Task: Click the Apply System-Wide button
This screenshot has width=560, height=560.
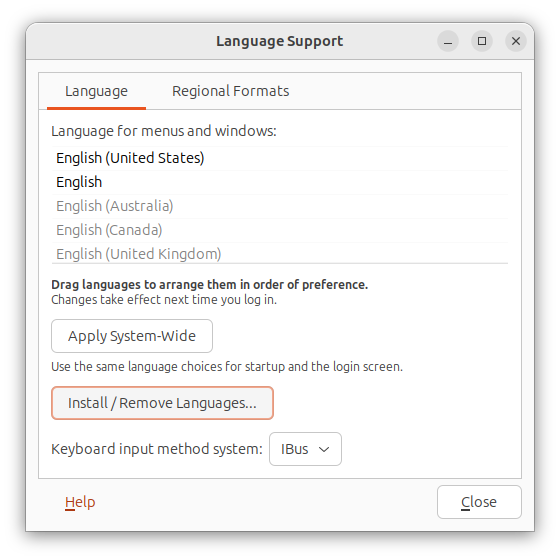Action: (132, 336)
